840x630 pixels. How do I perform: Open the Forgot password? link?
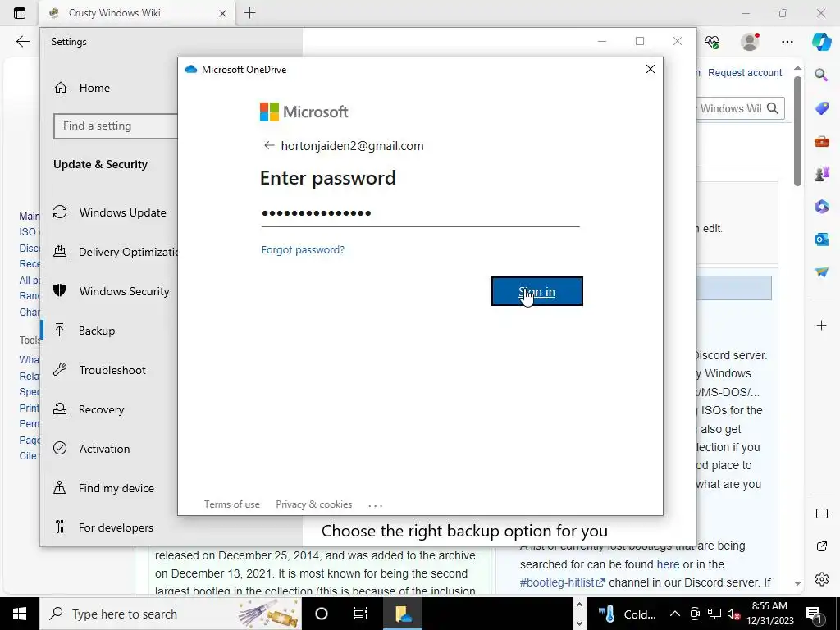click(x=303, y=249)
